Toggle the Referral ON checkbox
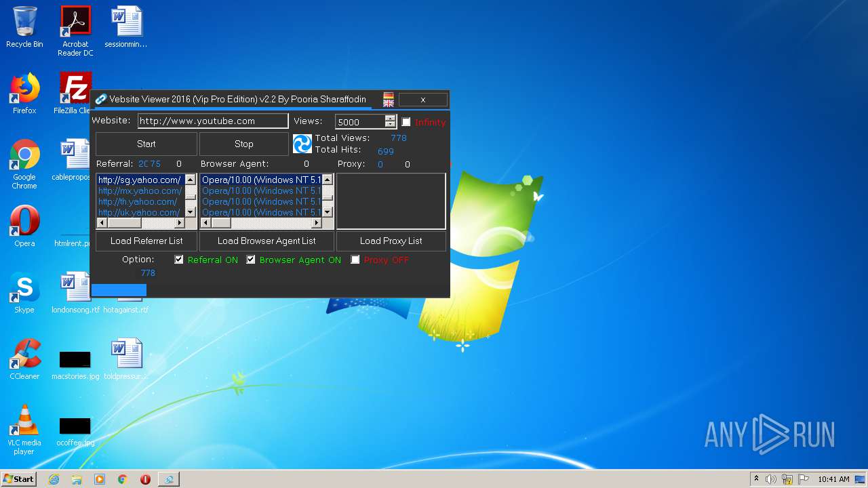Image resolution: width=868 pixels, height=488 pixels. (x=179, y=260)
